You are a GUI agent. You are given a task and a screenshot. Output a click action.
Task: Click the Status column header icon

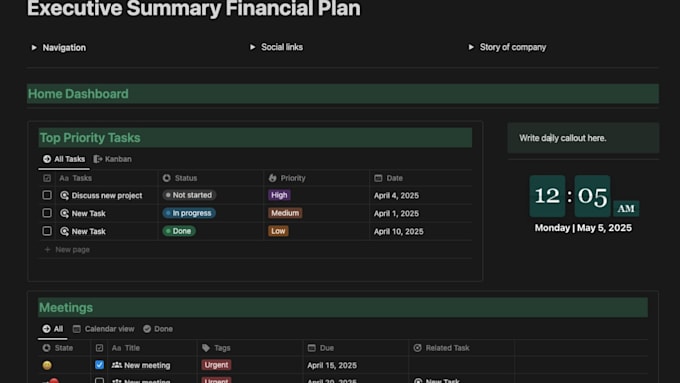pyautogui.click(x=167, y=178)
